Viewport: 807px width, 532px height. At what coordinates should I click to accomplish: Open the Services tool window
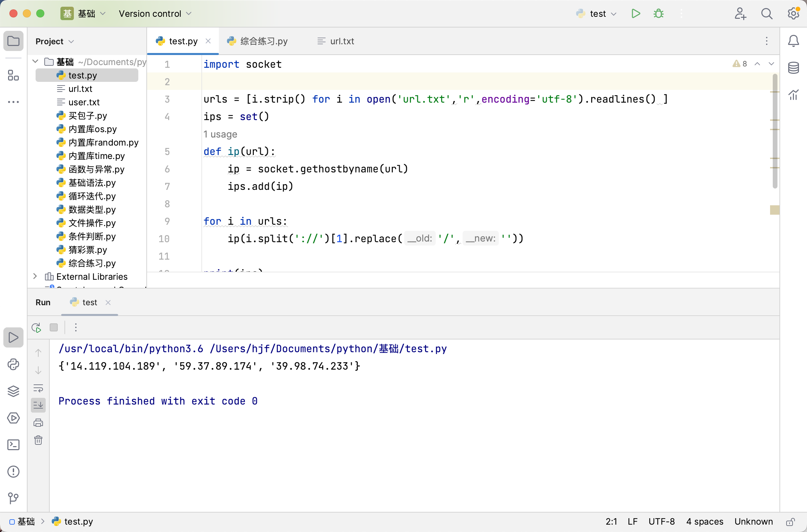[x=13, y=418]
